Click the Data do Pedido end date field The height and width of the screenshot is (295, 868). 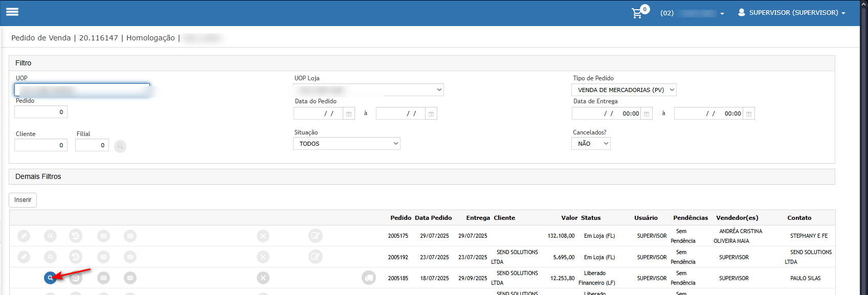click(x=400, y=114)
